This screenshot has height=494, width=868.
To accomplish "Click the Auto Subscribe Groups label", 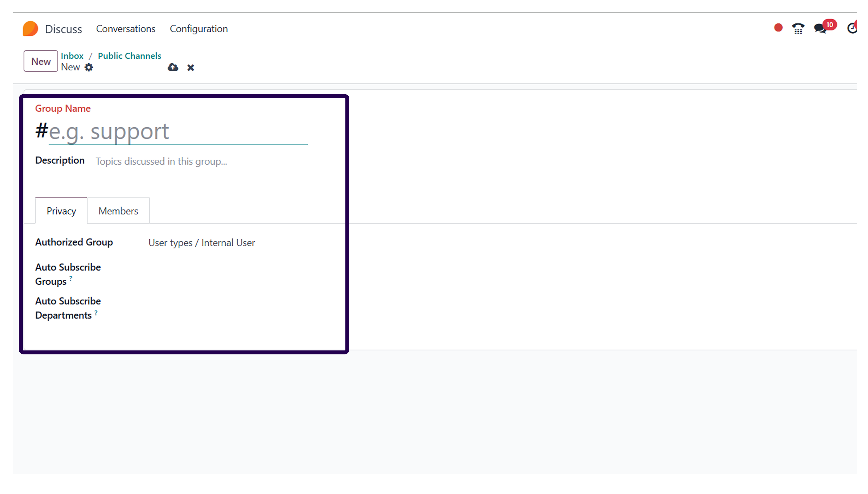I will coord(68,274).
